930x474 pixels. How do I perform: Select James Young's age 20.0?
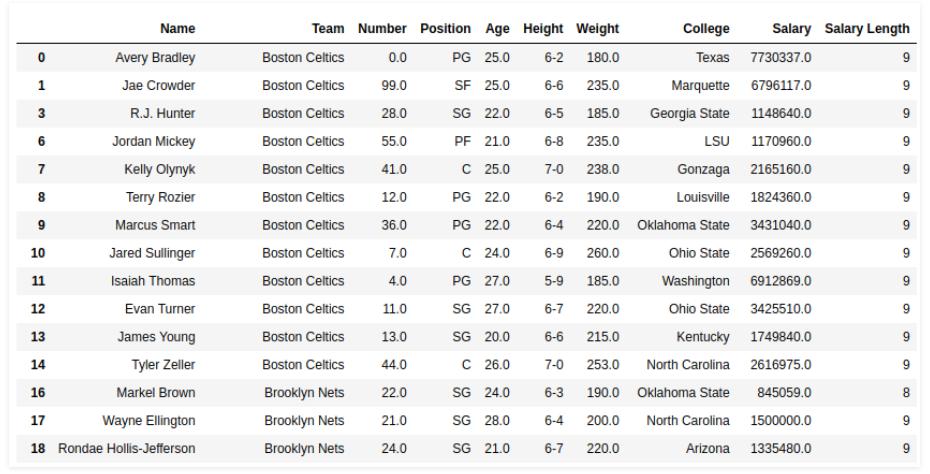pyautogui.click(x=497, y=337)
